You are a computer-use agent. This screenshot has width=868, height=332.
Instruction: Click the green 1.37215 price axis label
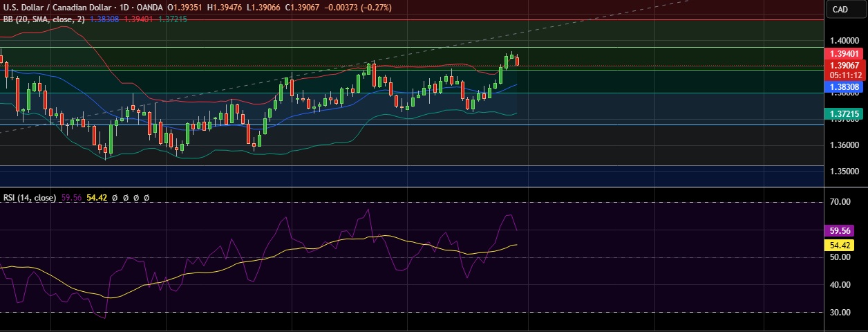pyautogui.click(x=845, y=113)
